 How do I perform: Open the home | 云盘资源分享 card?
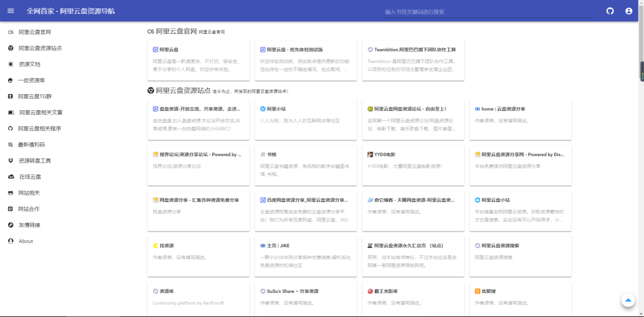pos(521,120)
